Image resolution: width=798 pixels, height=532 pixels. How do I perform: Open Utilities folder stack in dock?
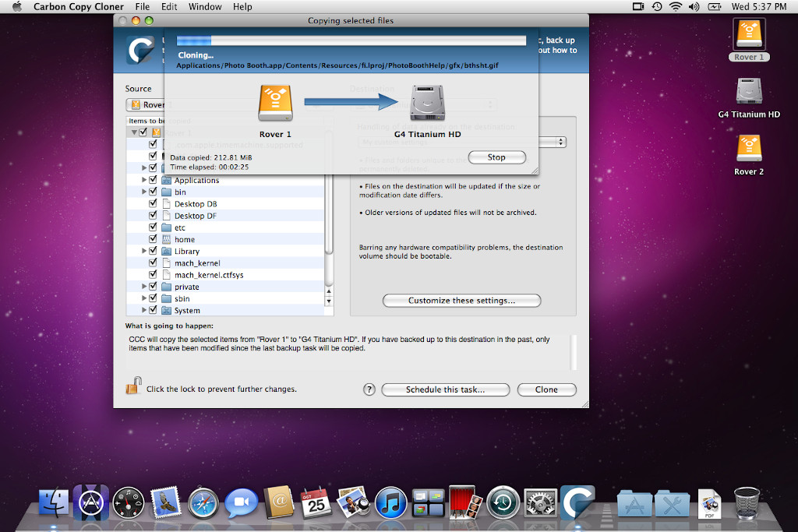pyautogui.click(x=672, y=503)
